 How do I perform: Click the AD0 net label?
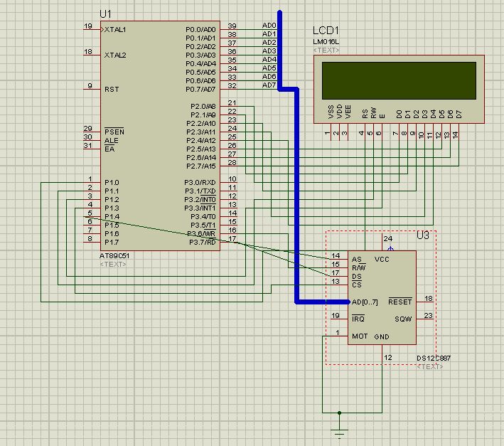coord(269,26)
